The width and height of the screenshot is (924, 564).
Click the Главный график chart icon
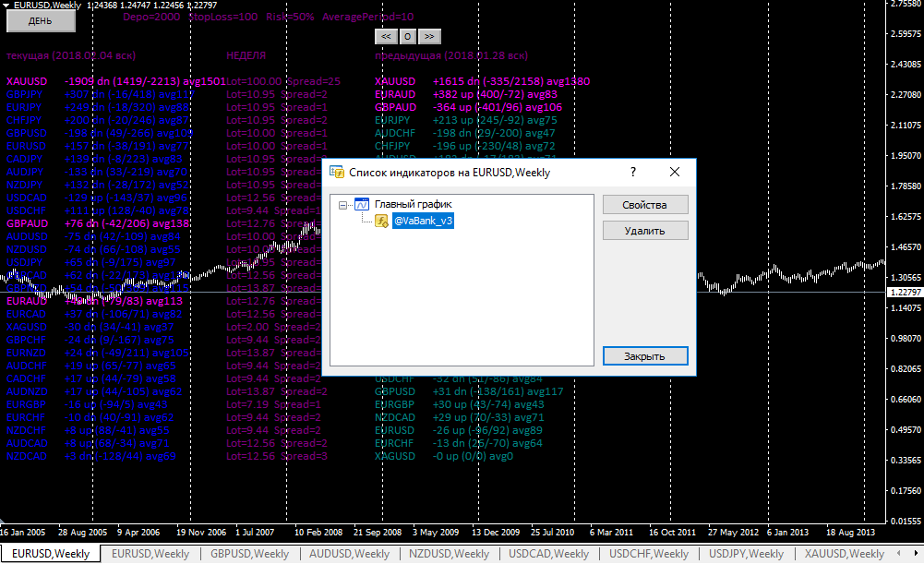362,205
